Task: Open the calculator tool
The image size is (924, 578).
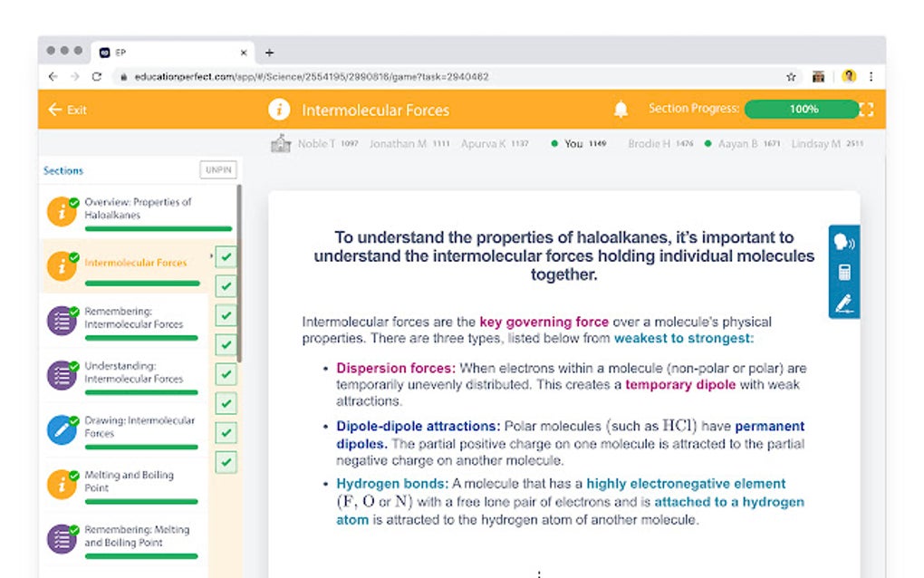Action: click(842, 273)
